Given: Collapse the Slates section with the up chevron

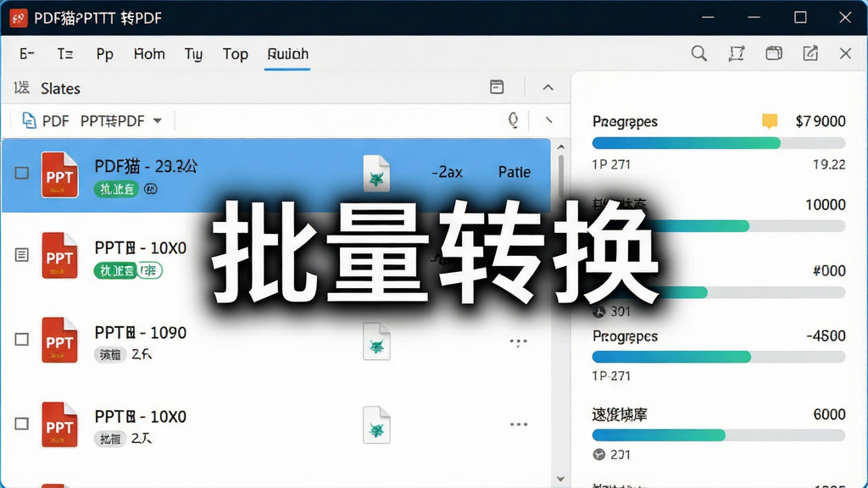Looking at the screenshot, I should pyautogui.click(x=548, y=87).
